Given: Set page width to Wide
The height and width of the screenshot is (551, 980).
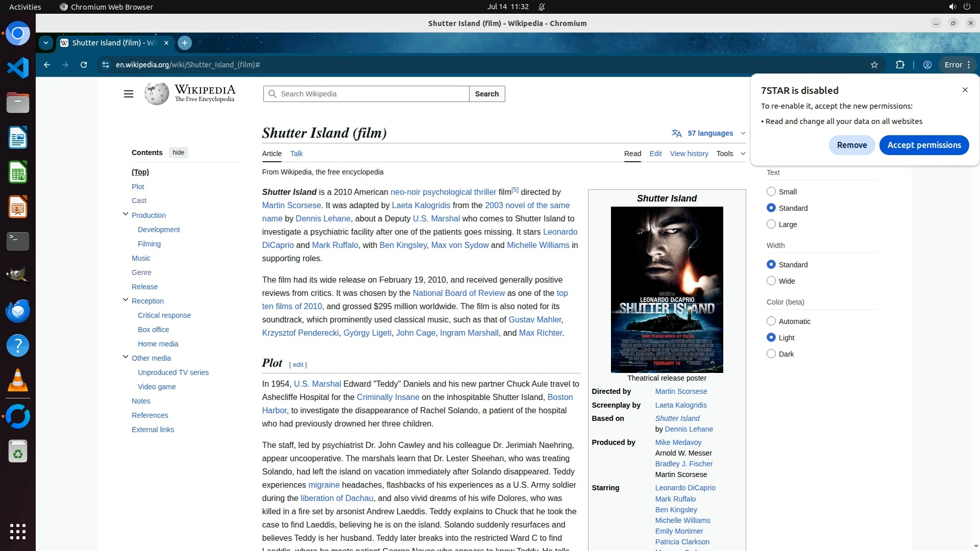Looking at the screenshot, I should point(771,281).
